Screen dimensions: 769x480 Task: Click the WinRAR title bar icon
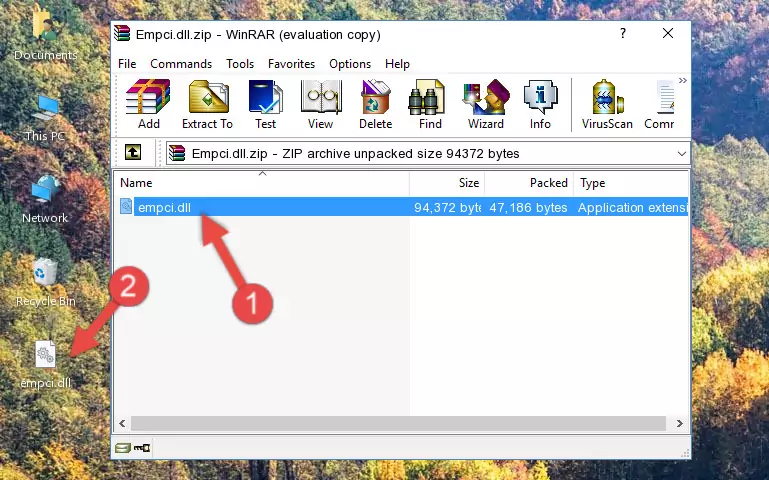click(122, 34)
